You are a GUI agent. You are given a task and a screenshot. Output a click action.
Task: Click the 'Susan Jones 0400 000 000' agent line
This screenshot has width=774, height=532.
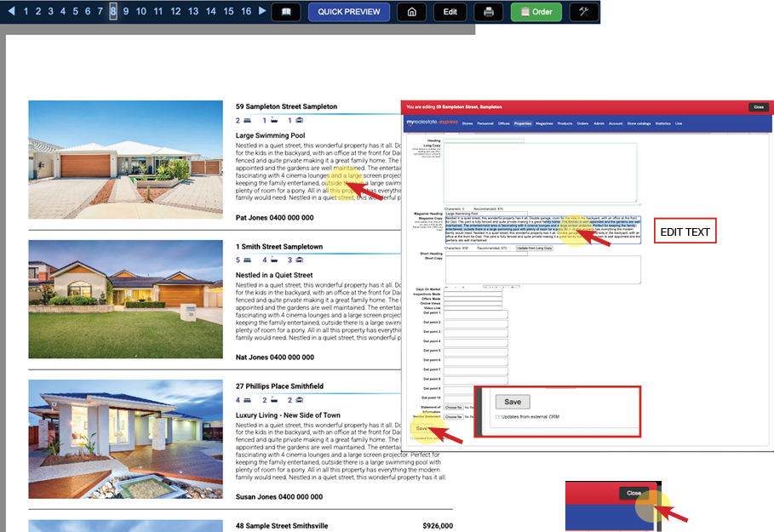pyautogui.click(x=279, y=497)
